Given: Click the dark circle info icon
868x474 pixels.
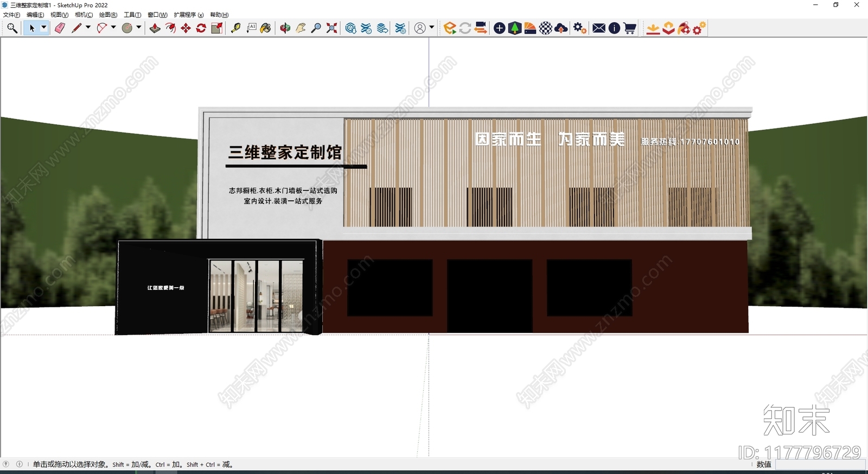Looking at the screenshot, I should [614, 28].
